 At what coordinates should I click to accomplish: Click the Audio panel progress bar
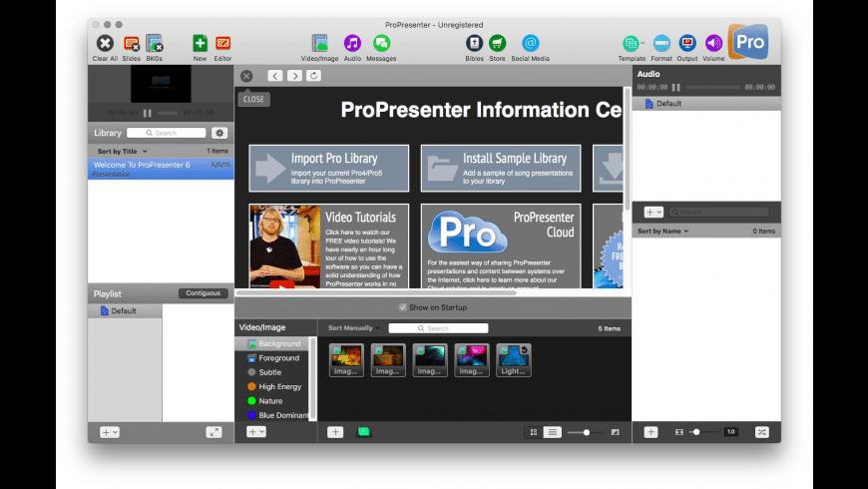pos(713,88)
